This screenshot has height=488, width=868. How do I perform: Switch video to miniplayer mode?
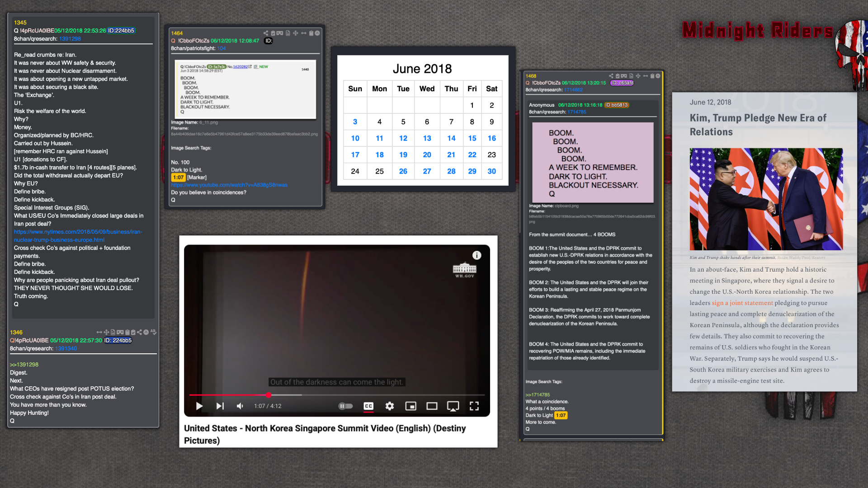[410, 406]
